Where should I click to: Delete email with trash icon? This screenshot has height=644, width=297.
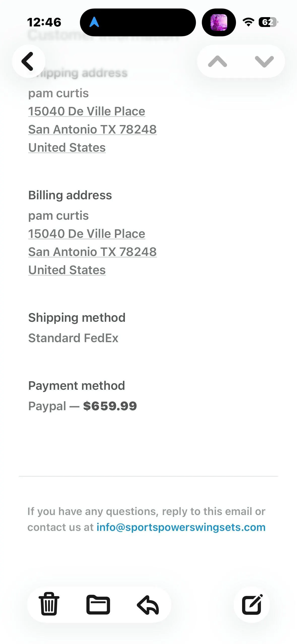[49, 604]
